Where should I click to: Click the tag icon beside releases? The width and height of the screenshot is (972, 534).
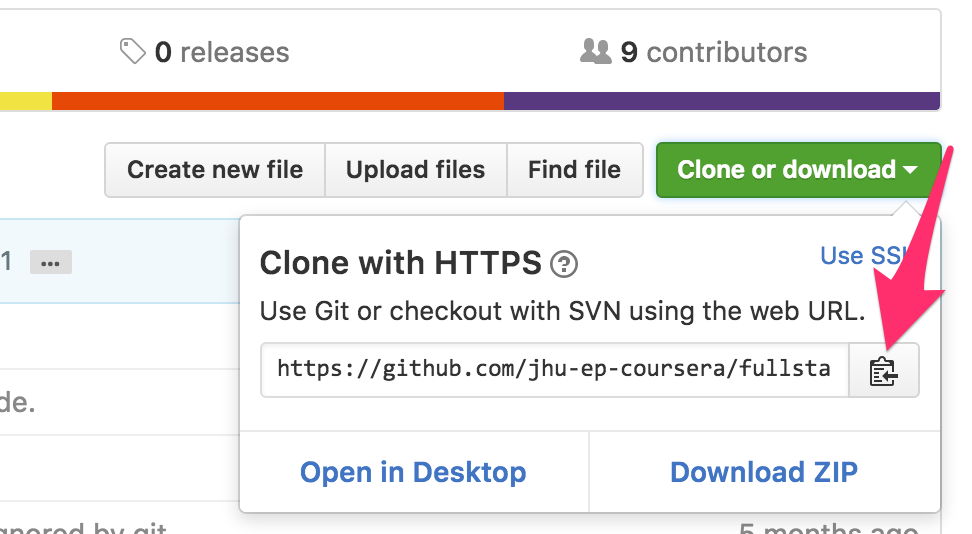(133, 51)
